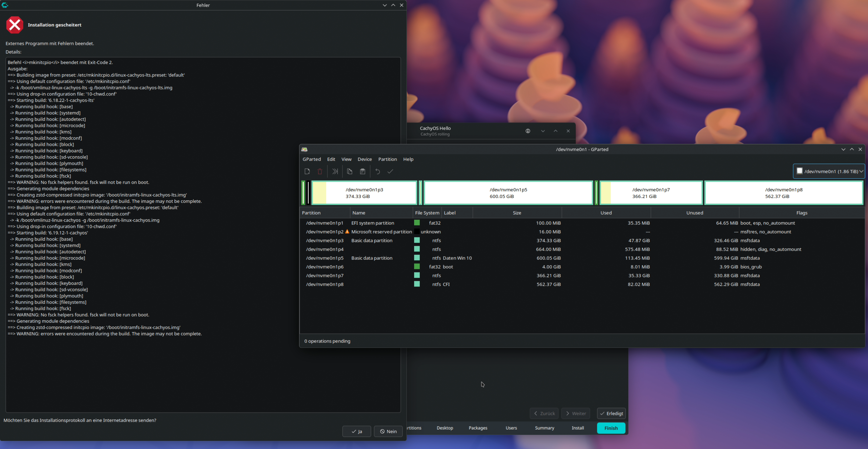
Task: Click the red Delete partition icon
Action: click(320, 171)
